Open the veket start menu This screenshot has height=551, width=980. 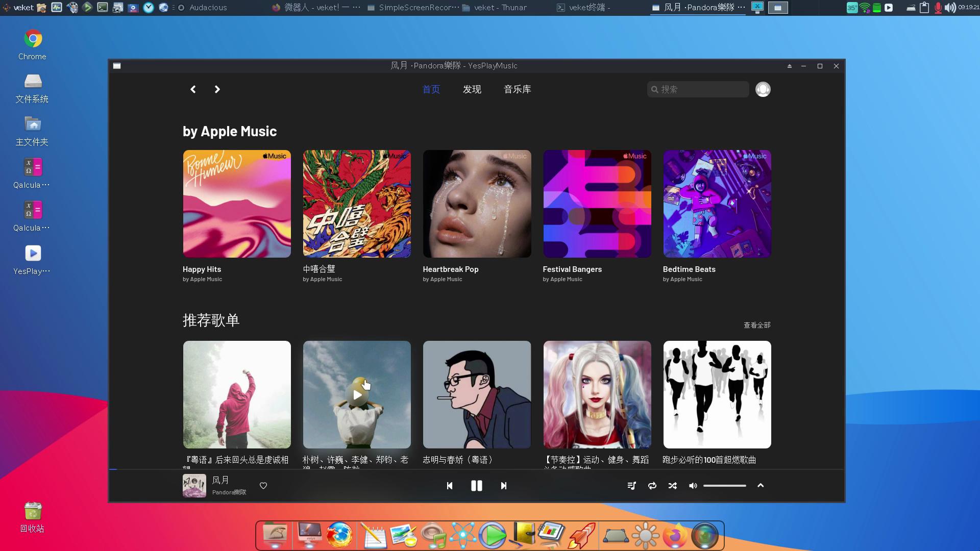tap(18, 8)
